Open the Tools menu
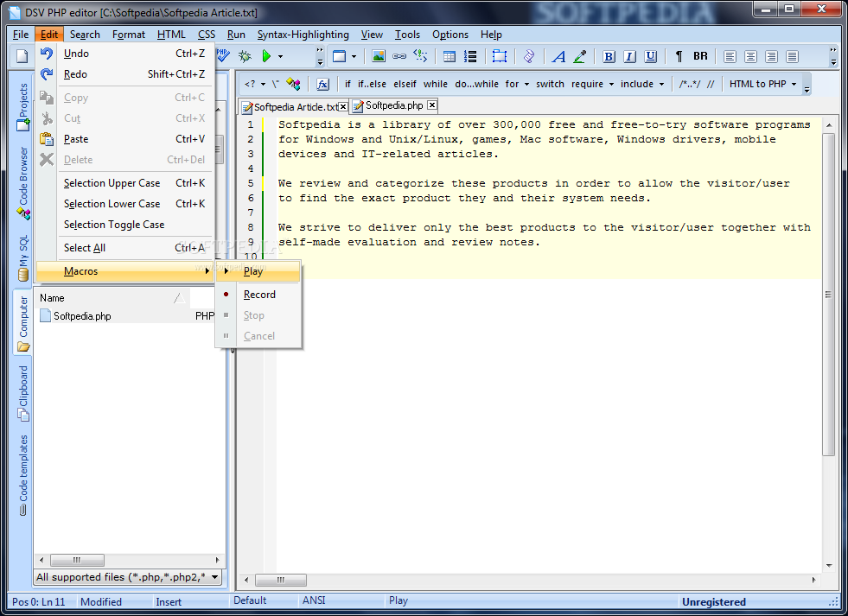Viewport: 848px width, 616px height. coord(407,35)
